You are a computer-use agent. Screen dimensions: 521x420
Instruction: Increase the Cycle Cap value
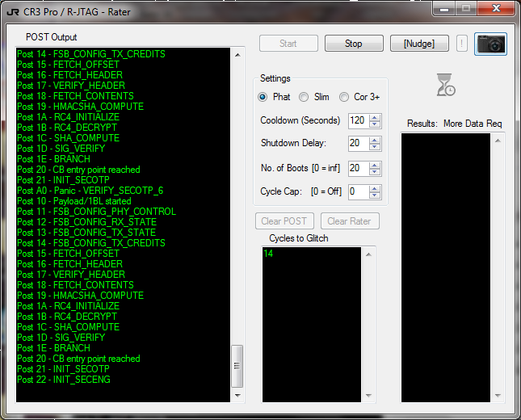(375, 189)
